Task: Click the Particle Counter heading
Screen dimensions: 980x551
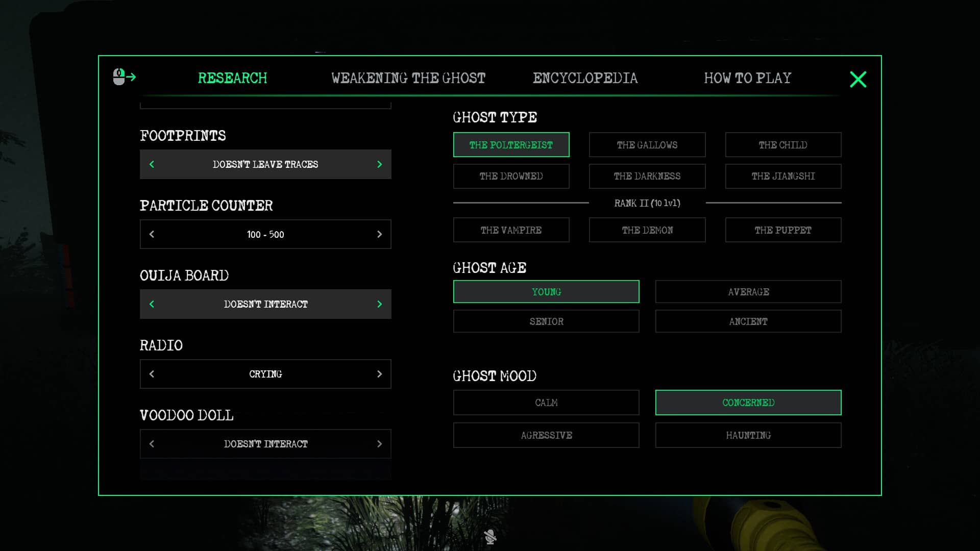Action: pos(206,206)
